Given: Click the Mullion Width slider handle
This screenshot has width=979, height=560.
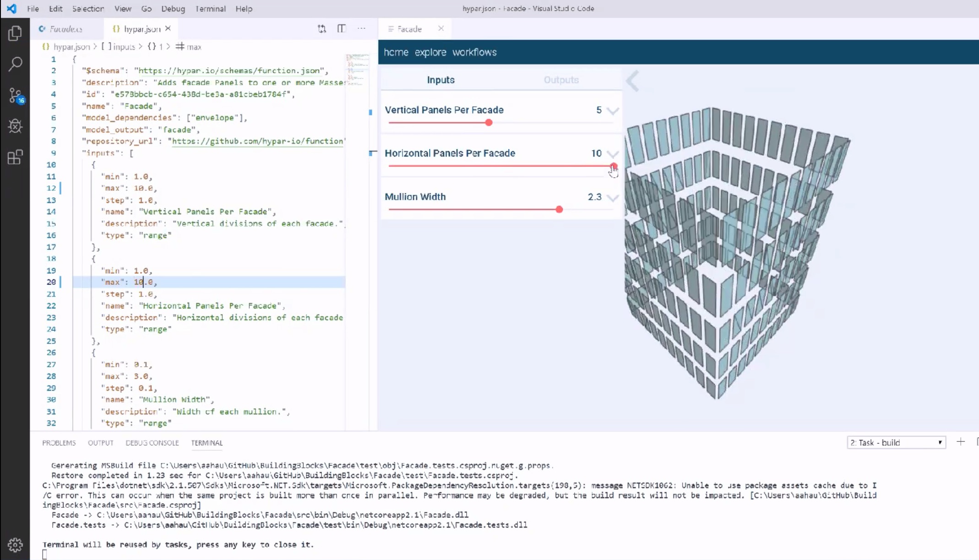Looking at the screenshot, I should pos(559,209).
